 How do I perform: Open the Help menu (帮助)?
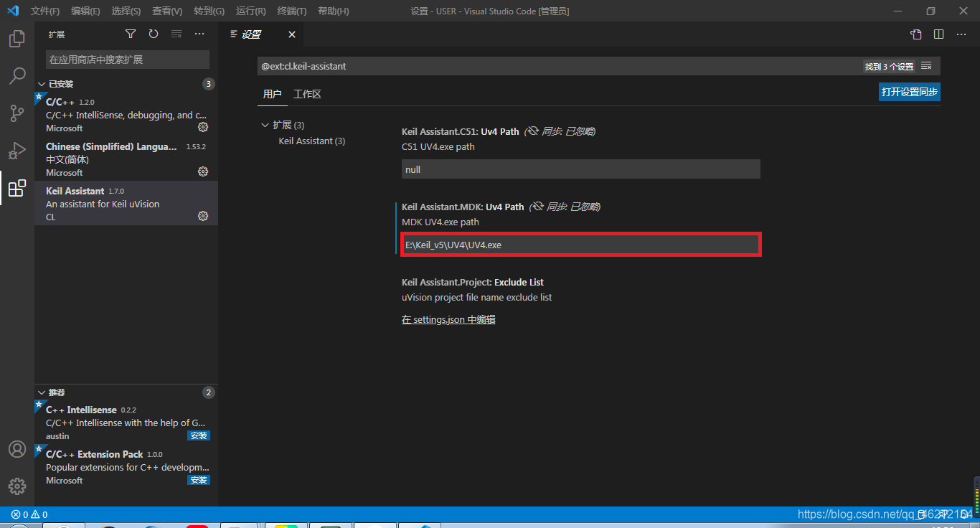tap(333, 11)
